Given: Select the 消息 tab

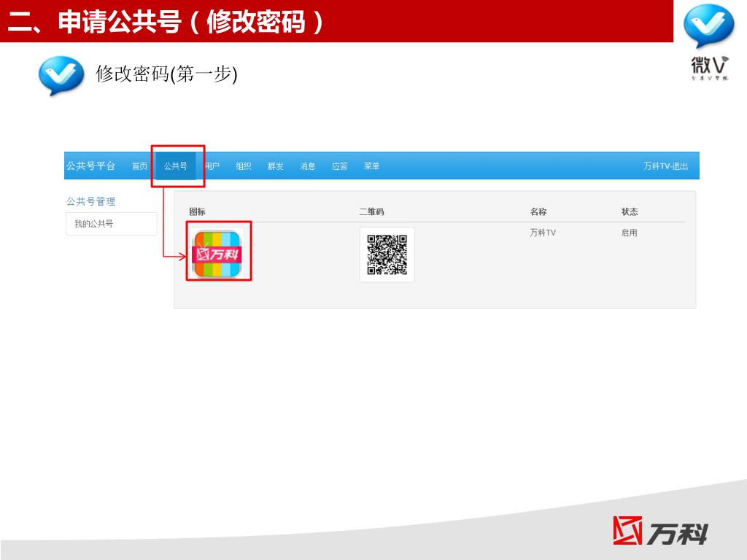Looking at the screenshot, I should pyautogui.click(x=307, y=166).
